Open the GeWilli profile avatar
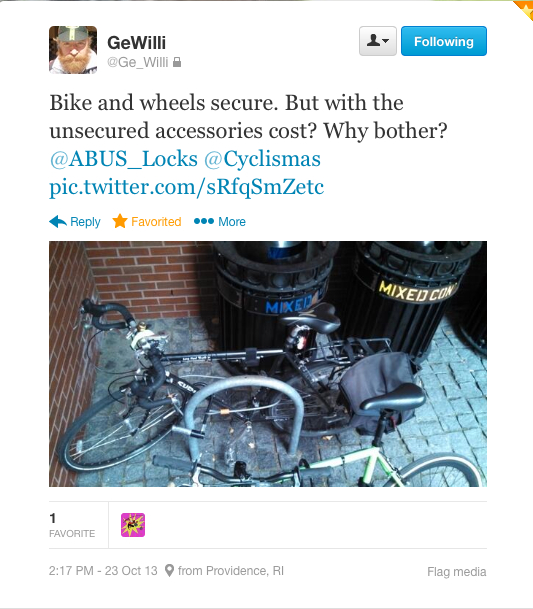The height and width of the screenshot is (609, 533). [x=73, y=50]
